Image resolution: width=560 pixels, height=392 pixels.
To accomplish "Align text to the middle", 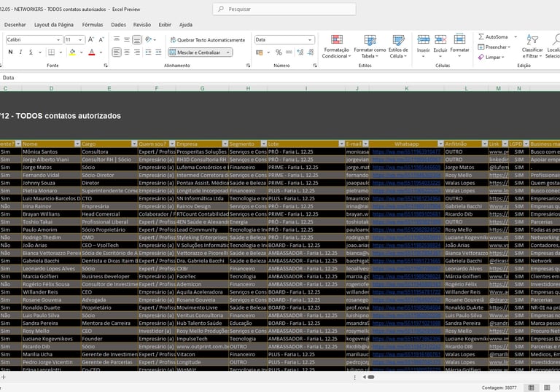I will (127, 39).
